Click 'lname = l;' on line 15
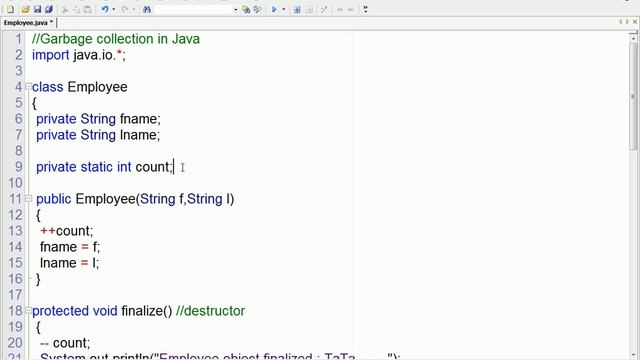 click(69, 263)
